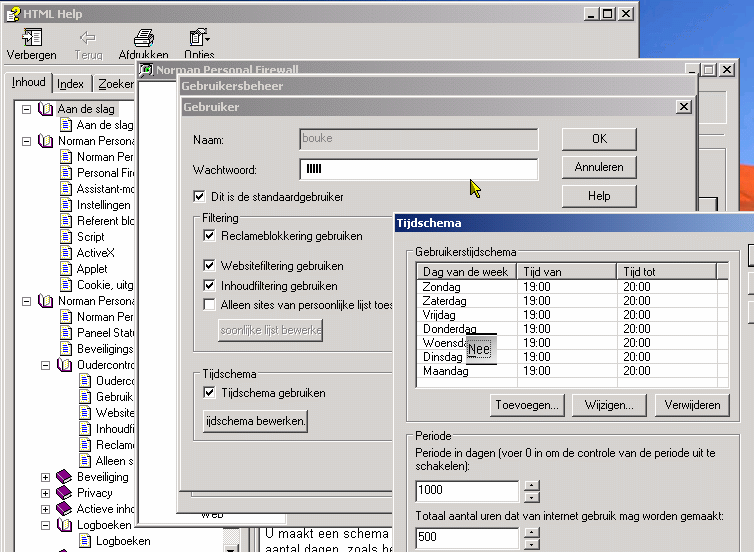Click the Norman Personal Firewall title bar icon
Screen dimensions: 754x552
(x=146, y=70)
